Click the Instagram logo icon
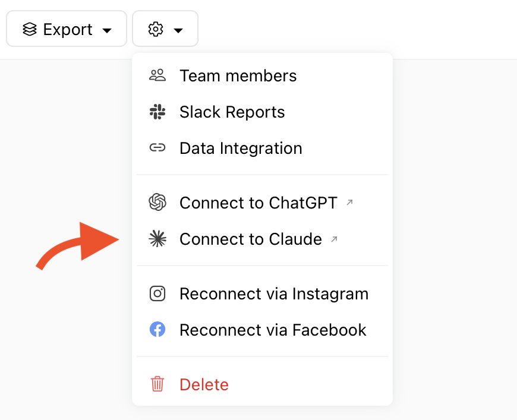517x420 pixels. (x=157, y=293)
